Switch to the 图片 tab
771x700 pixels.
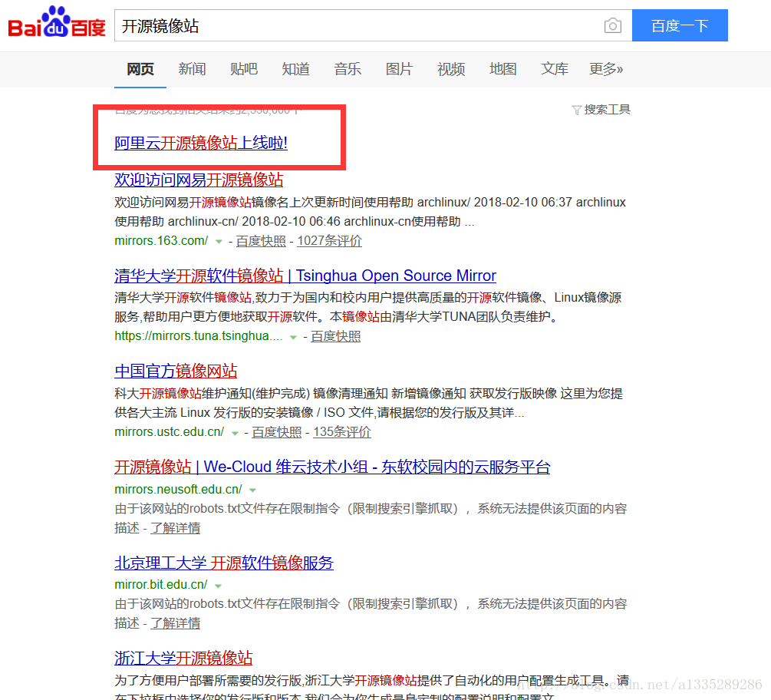pos(399,69)
